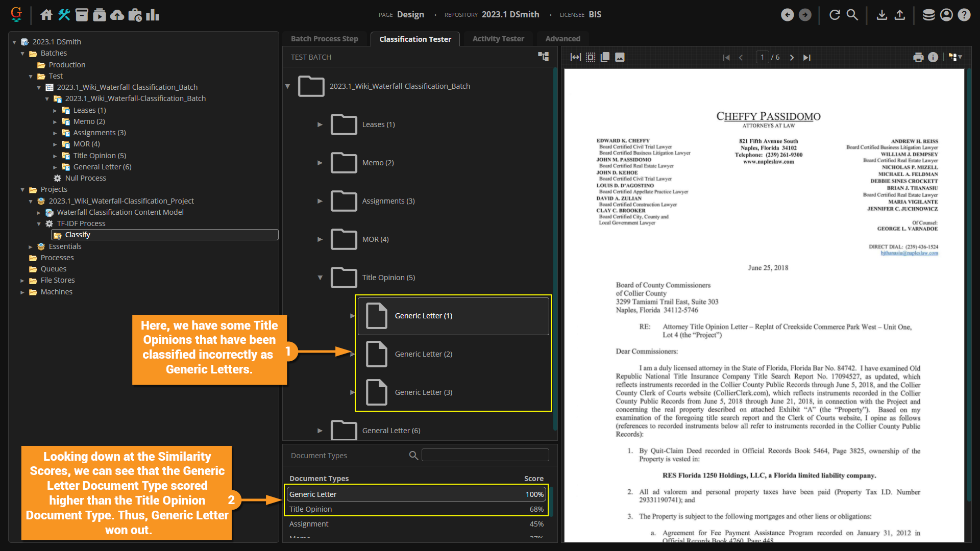Viewport: 980px width, 551px height.
Task: Click the Imports cloud upload icon
Action: coord(117,15)
